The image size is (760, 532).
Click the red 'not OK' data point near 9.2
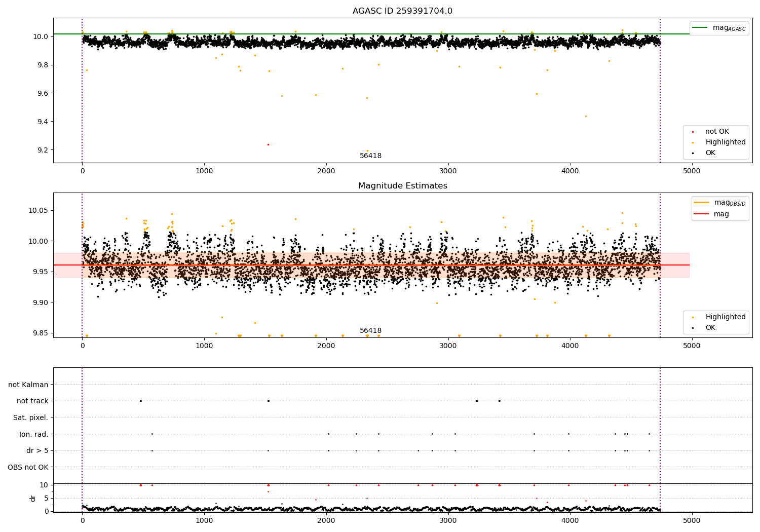pos(268,145)
